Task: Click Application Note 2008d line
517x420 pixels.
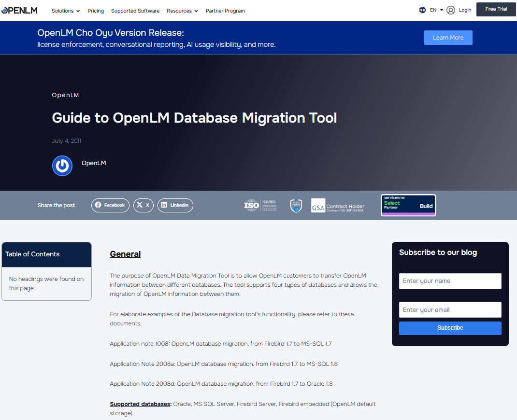Action: click(x=221, y=384)
